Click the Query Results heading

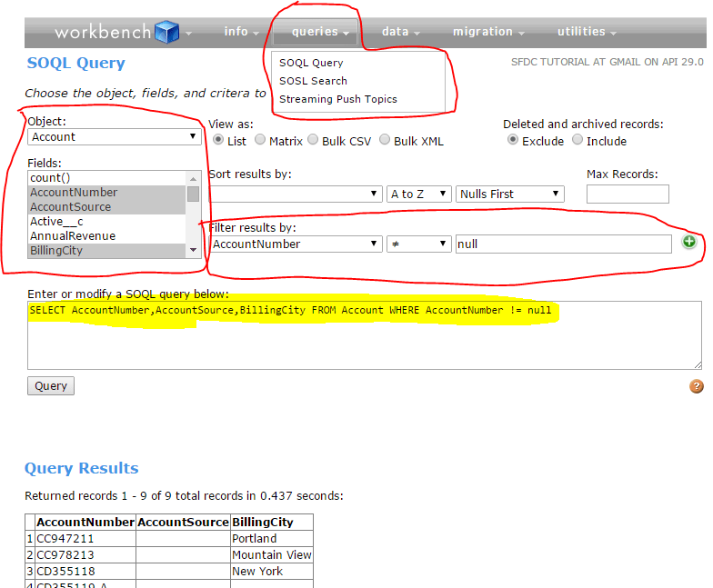[82, 468]
